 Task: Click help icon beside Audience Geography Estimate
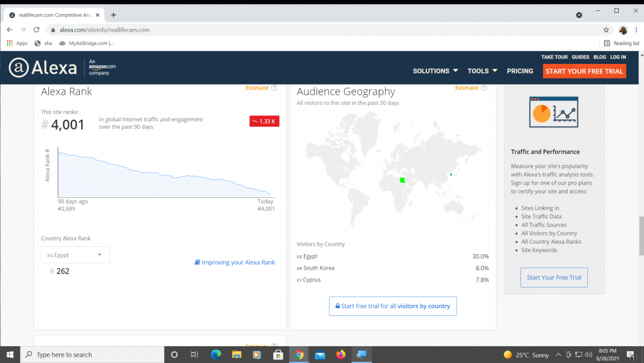[484, 88]
